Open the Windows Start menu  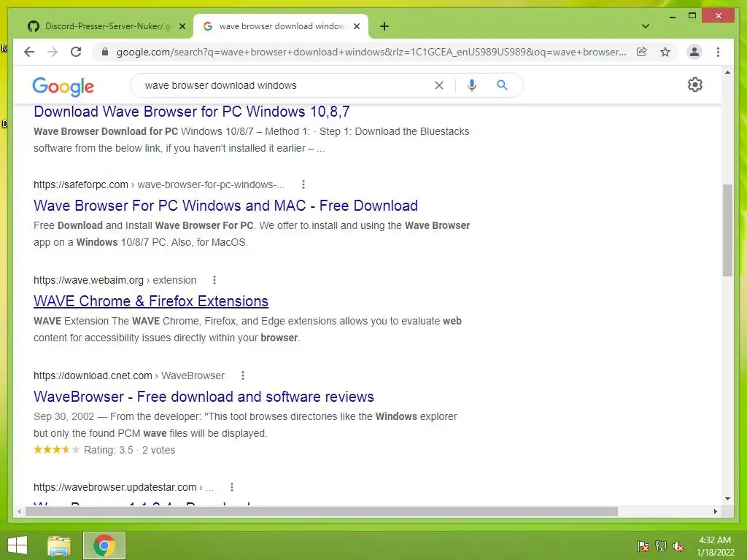pyautogui.click(x=18, y=545)
